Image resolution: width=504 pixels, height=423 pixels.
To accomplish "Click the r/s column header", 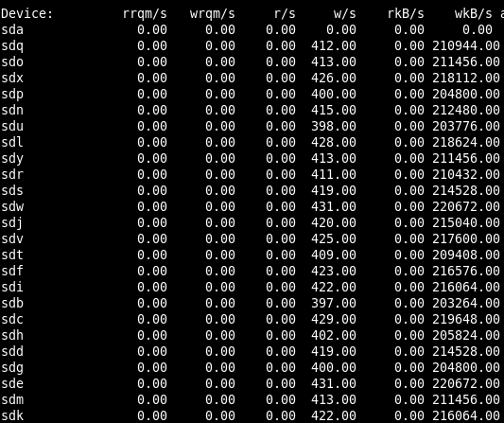I will pyautogui.click(x=285, y=14).
